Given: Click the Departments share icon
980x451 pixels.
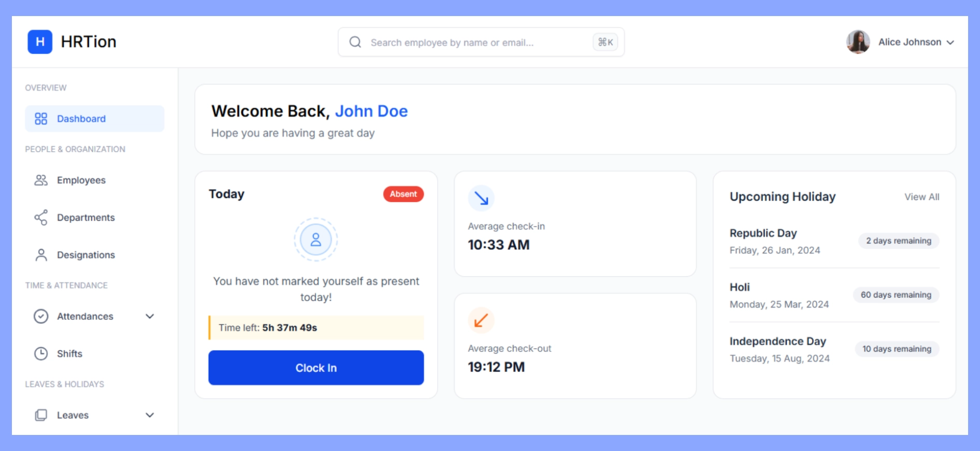Looking at the screenshot, I should [x=41, y=218].
